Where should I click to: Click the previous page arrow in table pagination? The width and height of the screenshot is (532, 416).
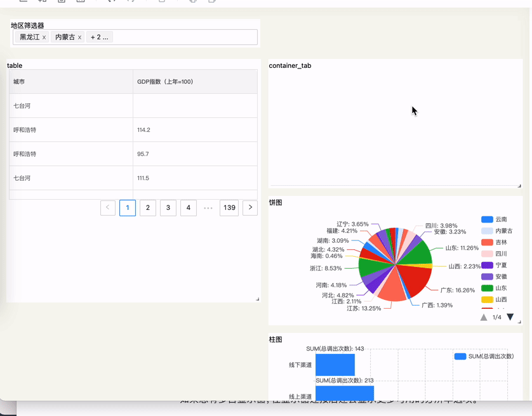(x=108, y=207)
